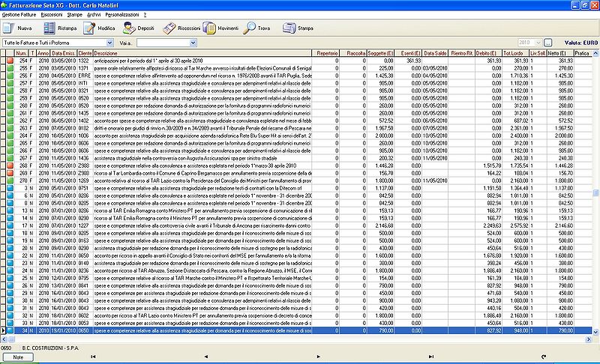Viewport: 600px width, 364px height.
Task: Click the Note button
Action: tap(18, 357)
